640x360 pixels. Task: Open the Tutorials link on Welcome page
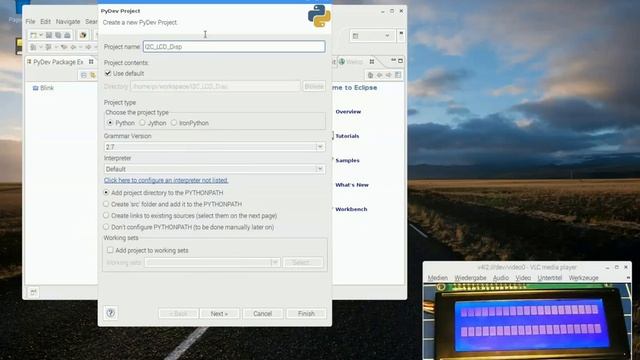347,136
